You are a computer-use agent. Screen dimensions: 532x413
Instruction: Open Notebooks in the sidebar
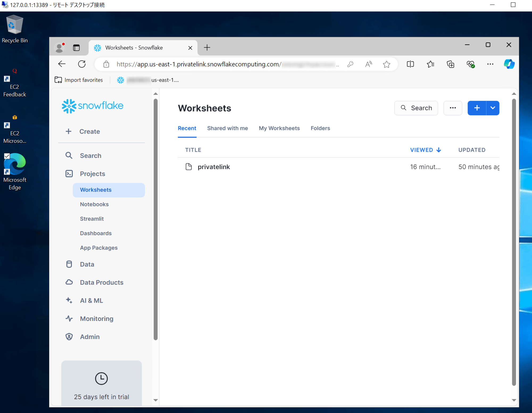94,204
